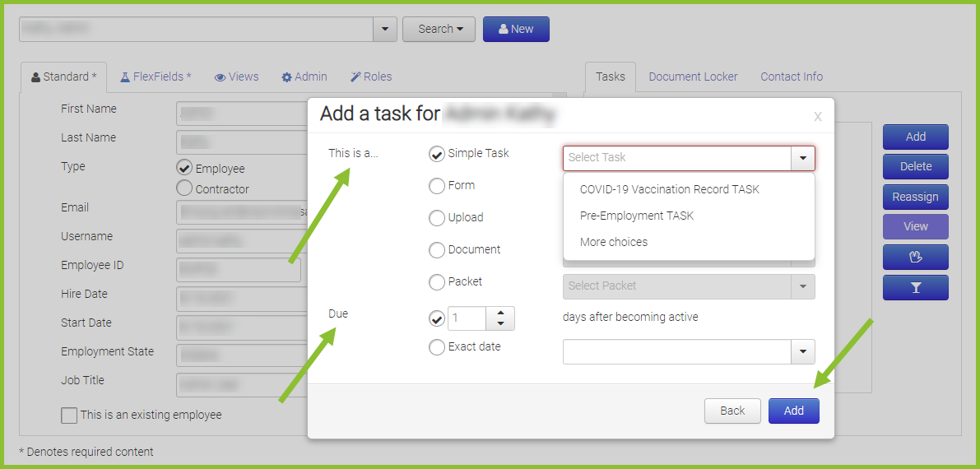Open the Document Locker tab
The height and width of the screenshot is (469, 980).
693,77
